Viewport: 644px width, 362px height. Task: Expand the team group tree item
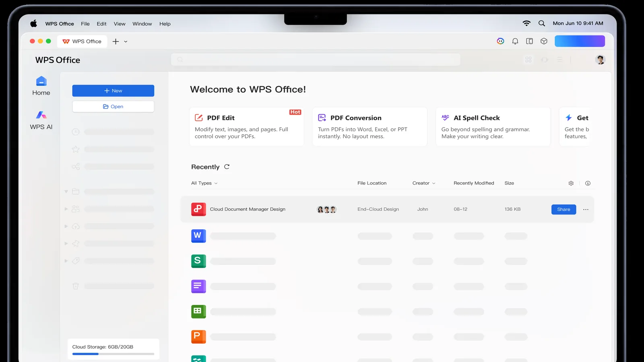(66, 209)
